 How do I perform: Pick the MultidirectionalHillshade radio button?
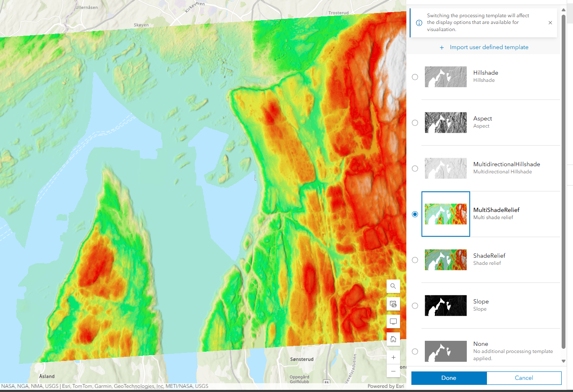pyautogui.click(x=415, y=168)
